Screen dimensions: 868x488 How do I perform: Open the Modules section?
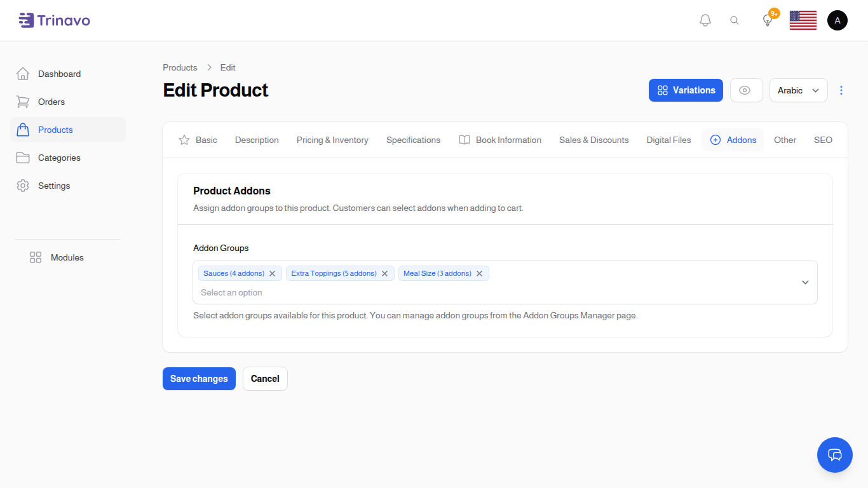click(x=67, y=257)
